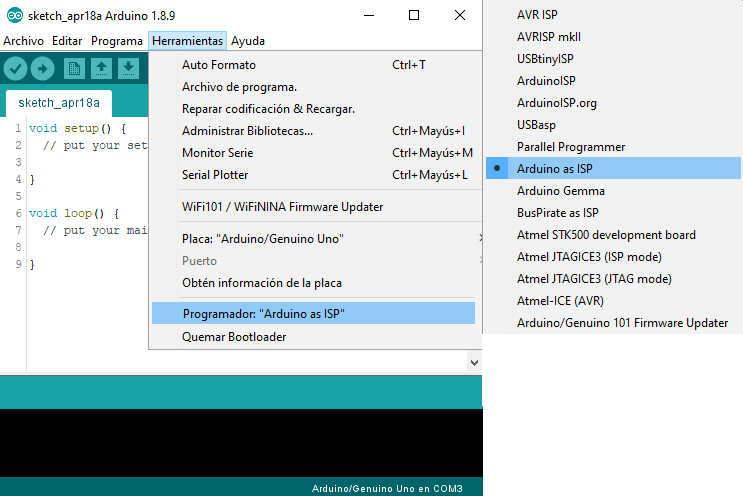
Task: Select the Arduino as ISP programmer option
Action: (555, 169)
